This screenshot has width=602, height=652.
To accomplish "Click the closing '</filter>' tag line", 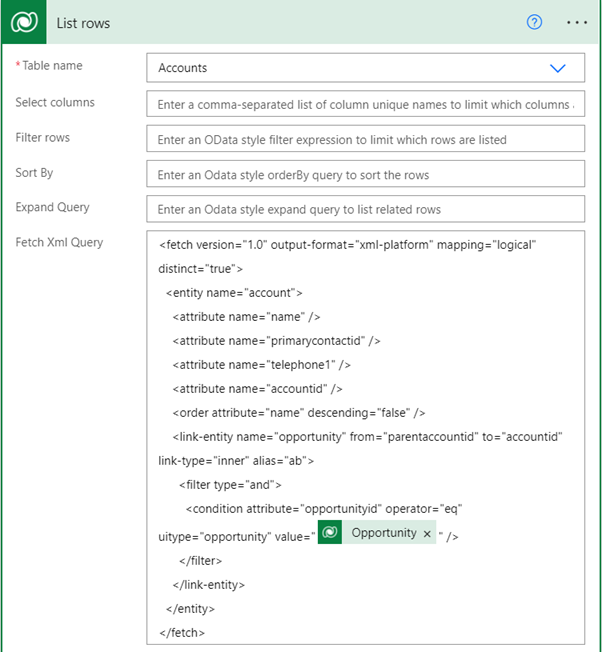I will (200, 561).
